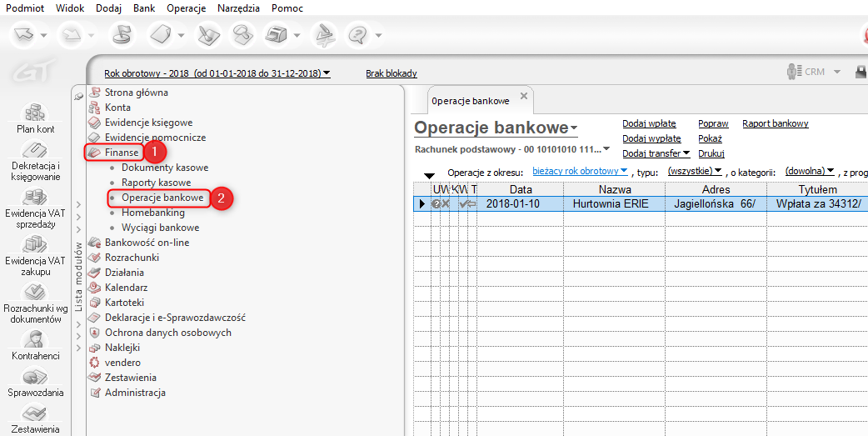
Task: Click the edit pencil toolbar icon
Action: point(209,35)
